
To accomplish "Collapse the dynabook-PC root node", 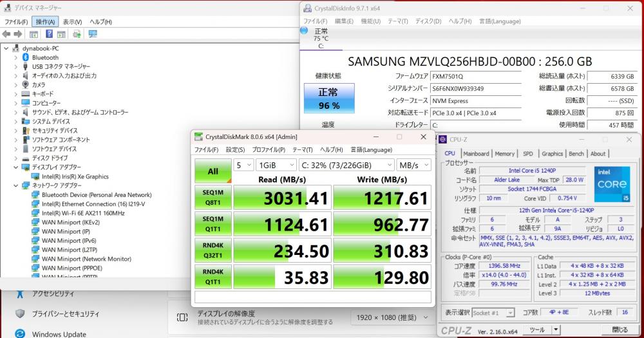I will 6,48.
